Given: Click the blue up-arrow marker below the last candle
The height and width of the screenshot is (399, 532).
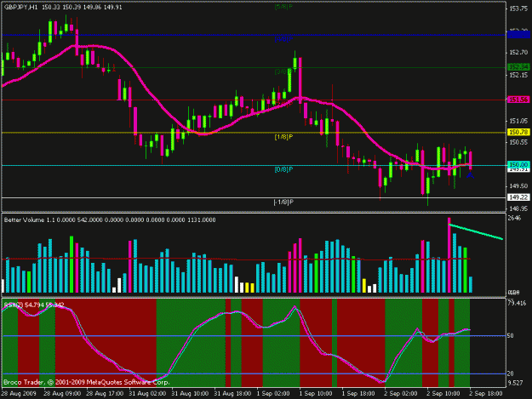Looking at the screenshot, I should point(470,175).
